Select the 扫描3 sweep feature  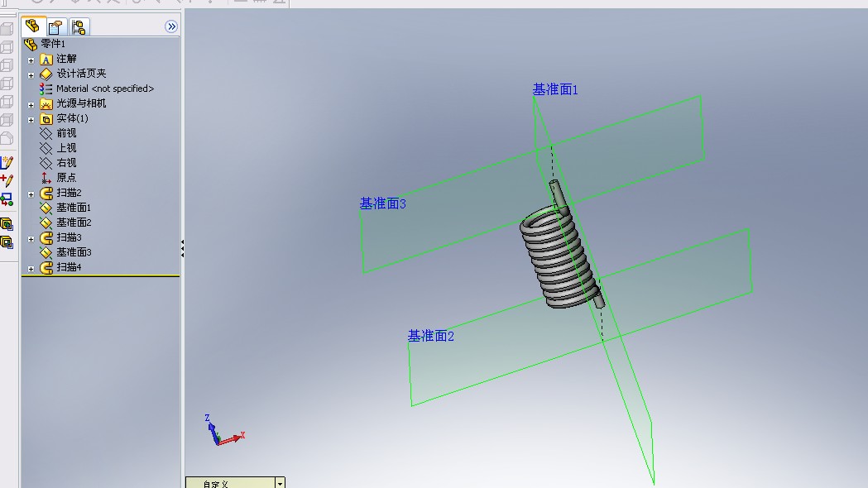pyautogui.click(x=69, y=238)
